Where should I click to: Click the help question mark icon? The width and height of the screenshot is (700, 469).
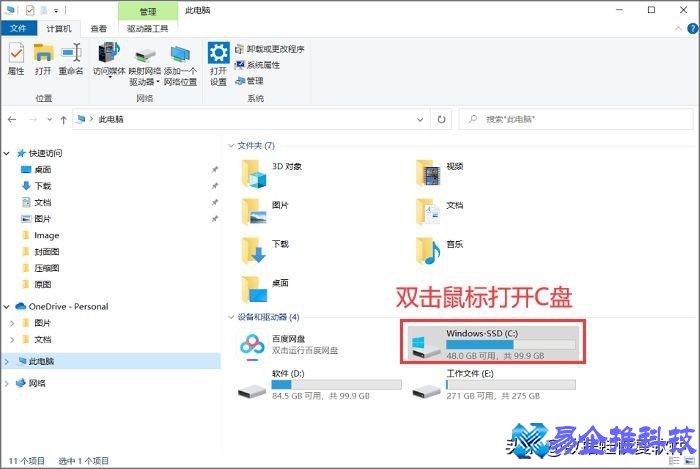tap(693, 29)
